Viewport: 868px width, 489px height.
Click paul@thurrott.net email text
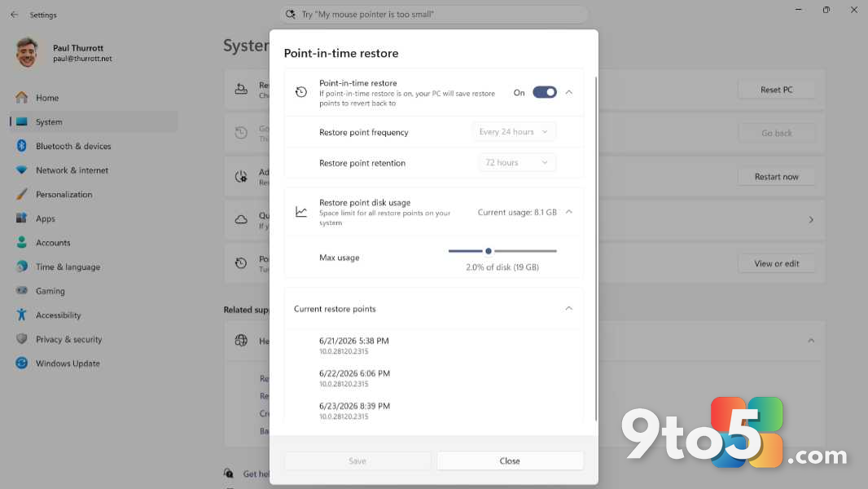(82, 59)
